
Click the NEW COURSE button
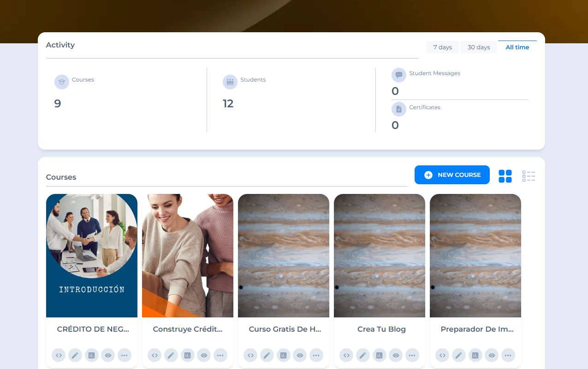coord(452,175)
